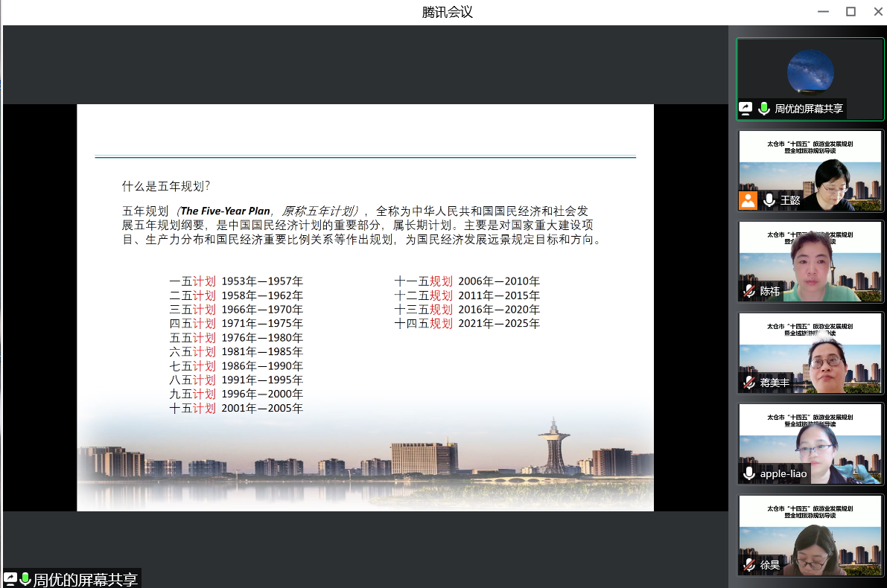Click the green microphone icon at bottom-left
The width and height of the screenshot is (887, 588).
click(25, 579)
